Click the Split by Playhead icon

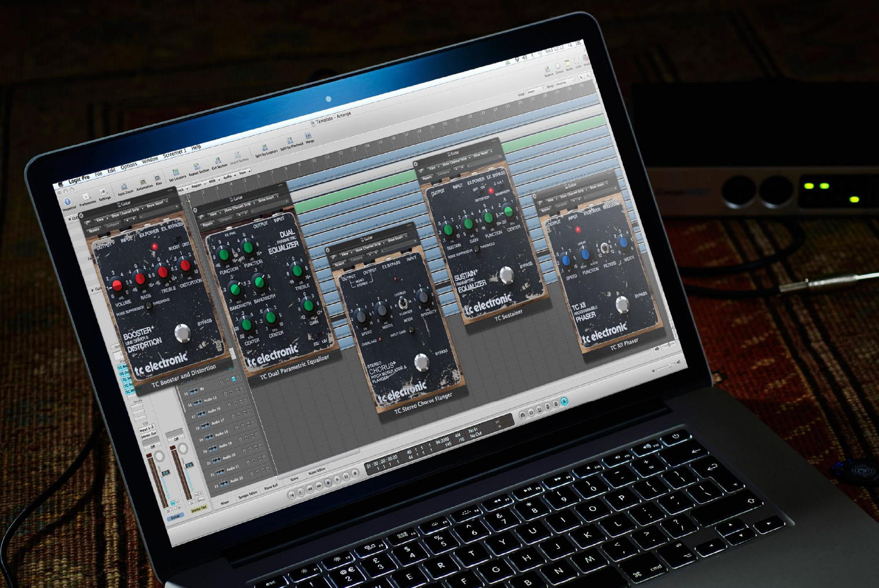(x=290, y=141)
